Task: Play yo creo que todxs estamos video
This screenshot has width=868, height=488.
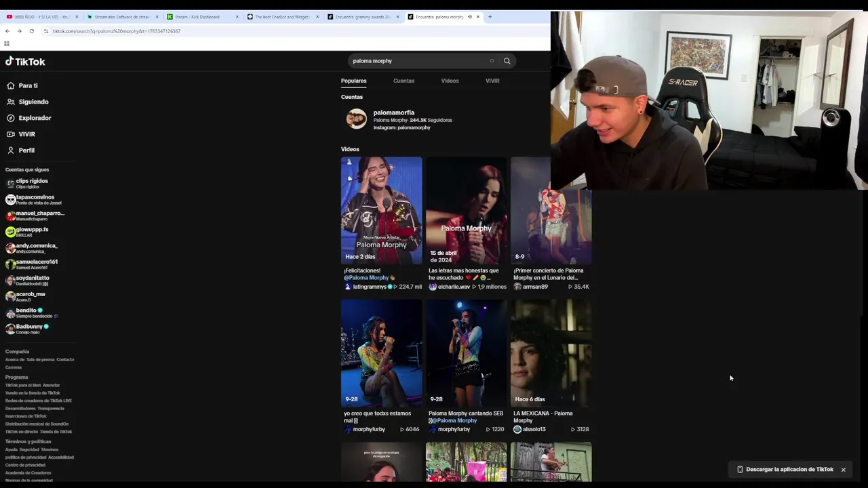Action: click(x=382, y=353)
